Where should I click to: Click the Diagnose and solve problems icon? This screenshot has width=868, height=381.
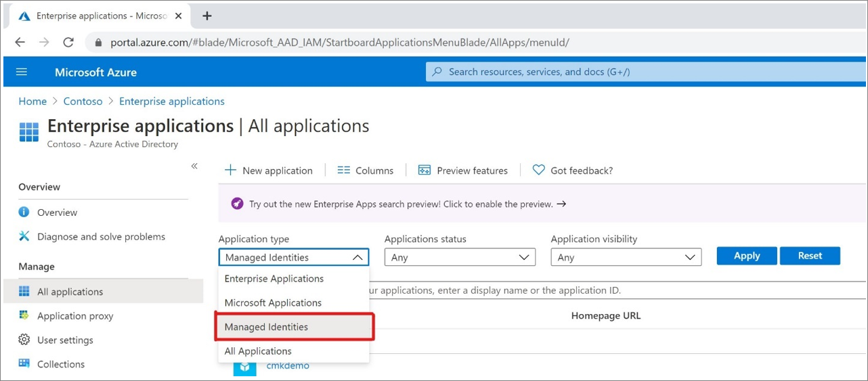pyautogui.click(x=24, y=236)
